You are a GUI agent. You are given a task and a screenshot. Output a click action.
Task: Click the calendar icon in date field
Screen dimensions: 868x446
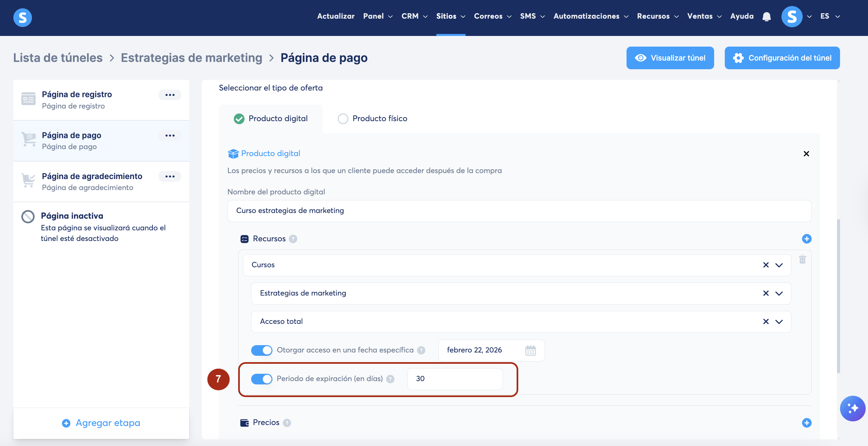(x=530, y=350)
